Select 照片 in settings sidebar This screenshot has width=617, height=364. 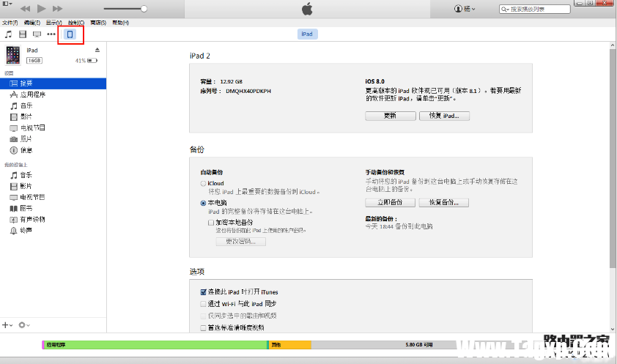coord(53,138)
